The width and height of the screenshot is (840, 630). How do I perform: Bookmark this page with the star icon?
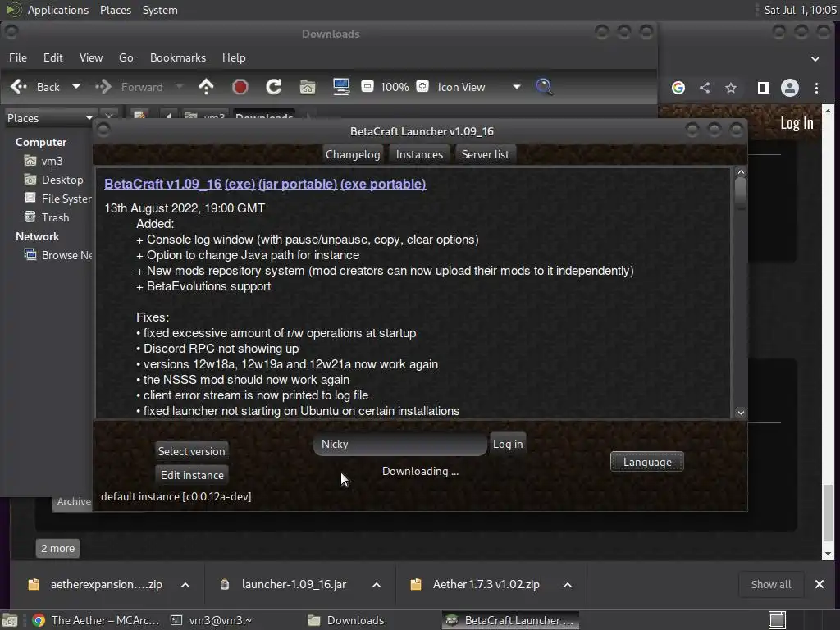pyautogui.click(x=731, y=88)
